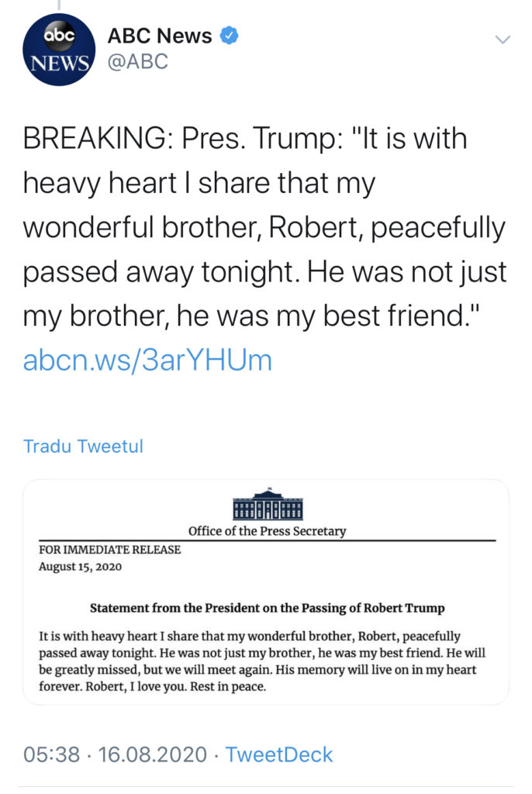The image size is (532, 794).
Task: Click the blue verified badge
Action: (x=230, y=36)
